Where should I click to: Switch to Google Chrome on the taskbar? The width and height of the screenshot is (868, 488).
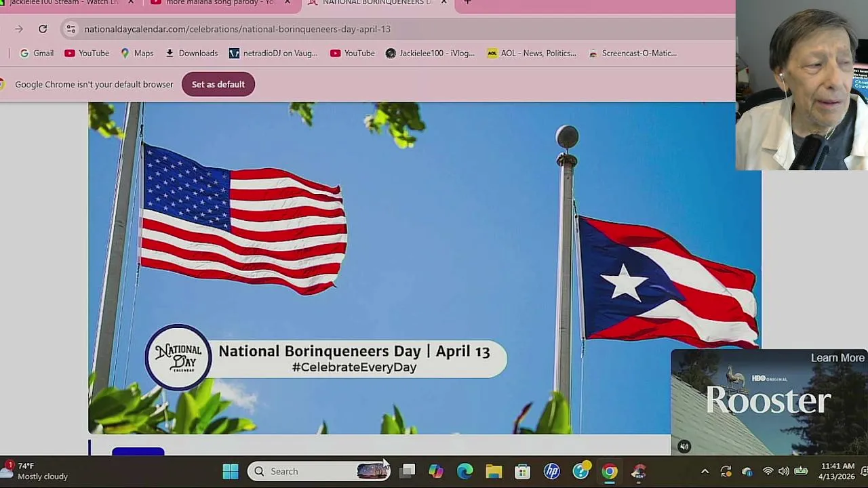pos(610,471)
